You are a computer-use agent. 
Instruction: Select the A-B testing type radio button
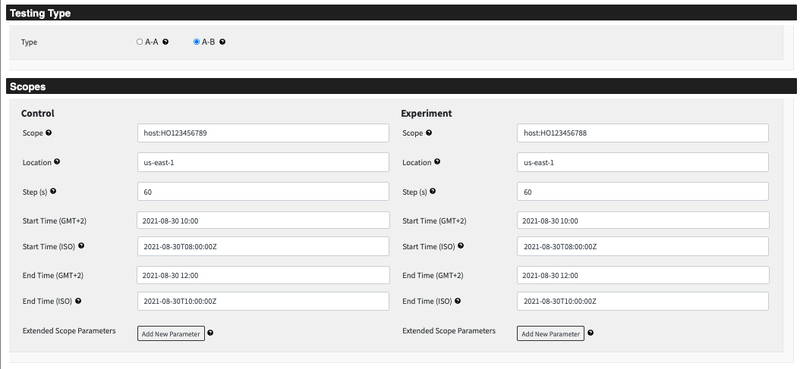pos(196,42)
